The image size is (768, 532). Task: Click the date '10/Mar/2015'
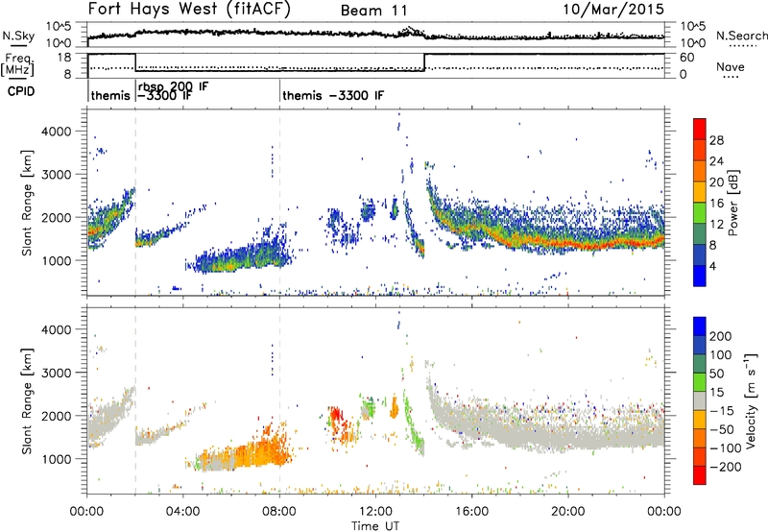[613, 10]
